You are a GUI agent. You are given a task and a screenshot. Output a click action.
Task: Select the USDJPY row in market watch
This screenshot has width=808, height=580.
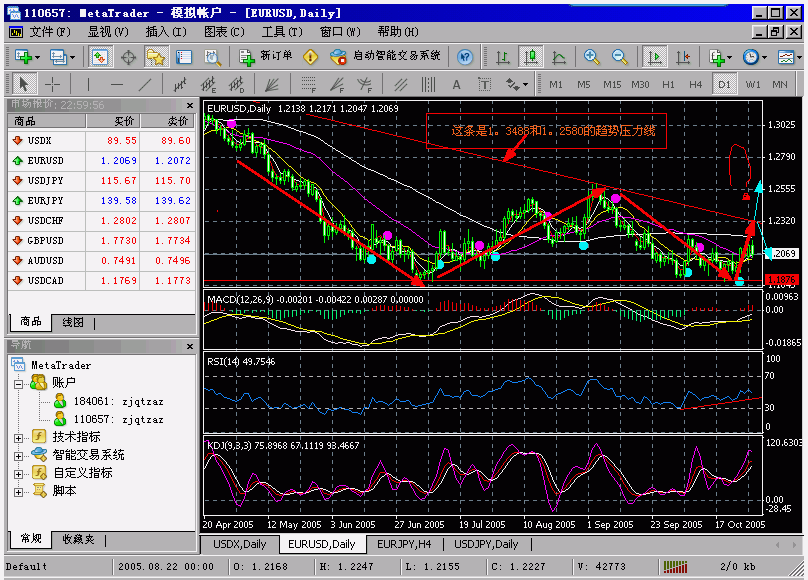(x=102, y=181)
